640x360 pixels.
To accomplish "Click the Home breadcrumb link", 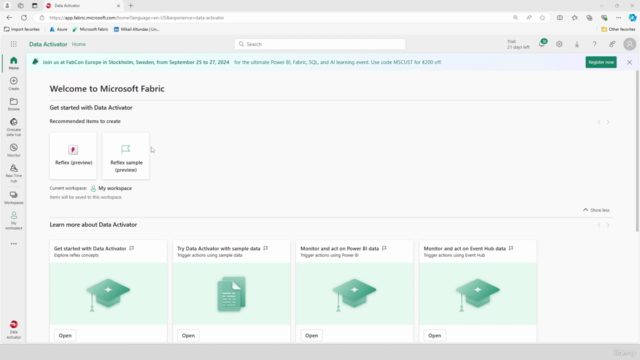I will (x=79, y=44).
